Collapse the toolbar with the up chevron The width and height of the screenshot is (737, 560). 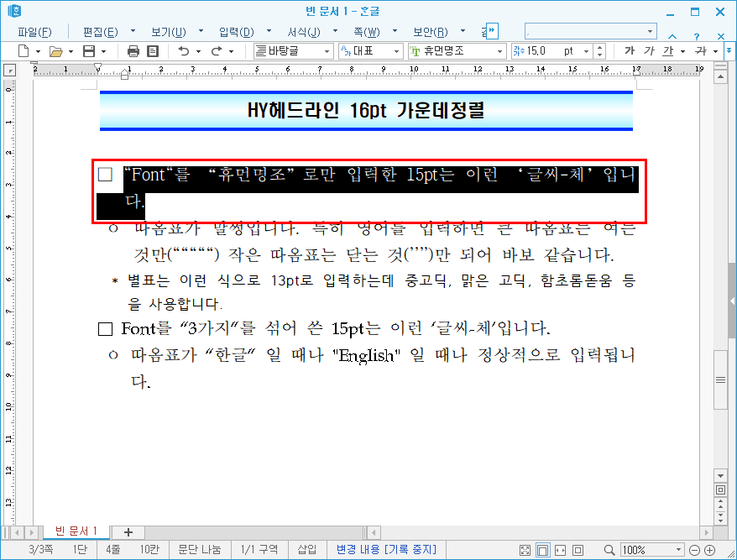(x=672, y=36)
